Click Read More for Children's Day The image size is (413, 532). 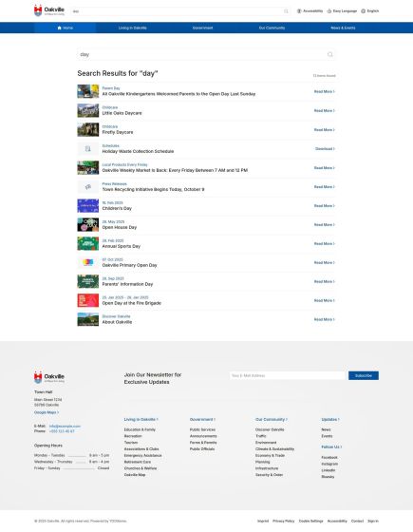[x=324, y=205]
